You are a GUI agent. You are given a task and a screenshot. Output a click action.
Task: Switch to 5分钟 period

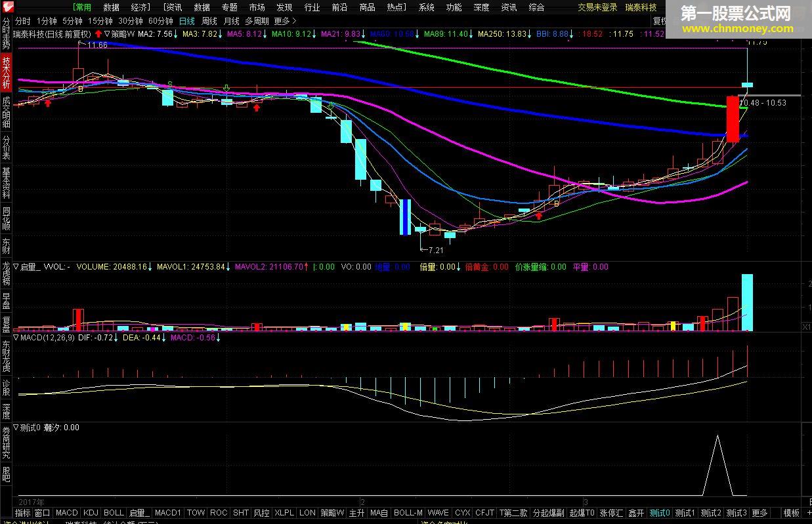[73, 21]
